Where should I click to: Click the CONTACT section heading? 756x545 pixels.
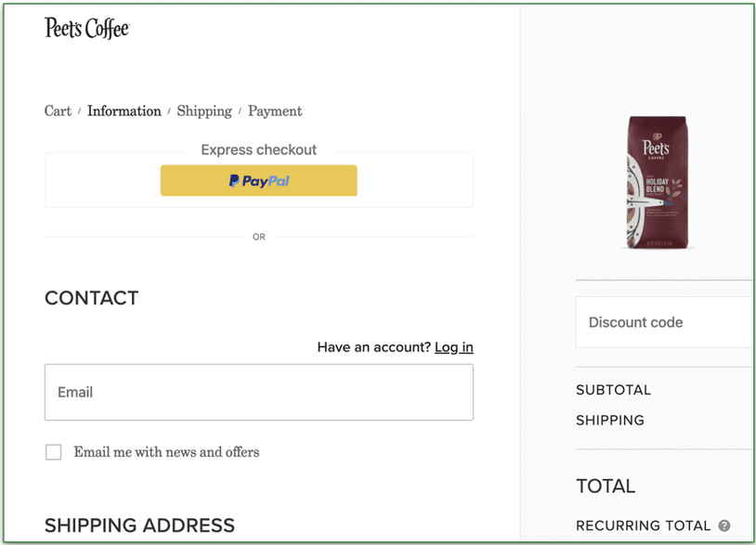click(x=91, y=298)
